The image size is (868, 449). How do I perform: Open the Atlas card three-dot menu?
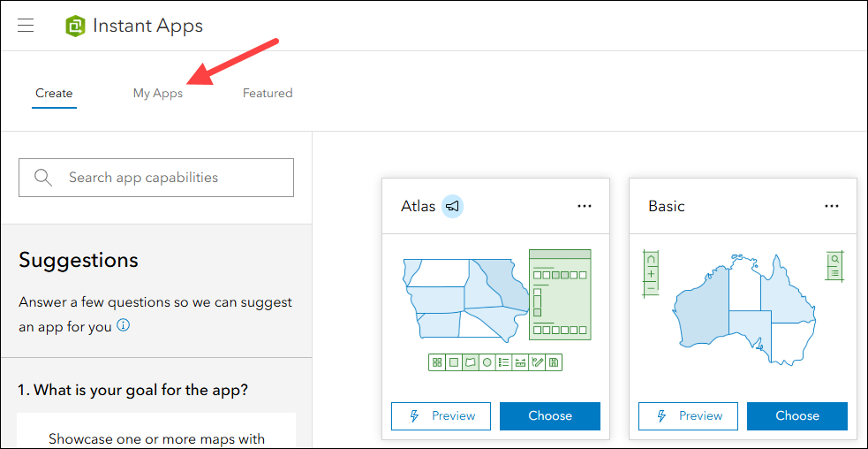(x=585, y=206)
